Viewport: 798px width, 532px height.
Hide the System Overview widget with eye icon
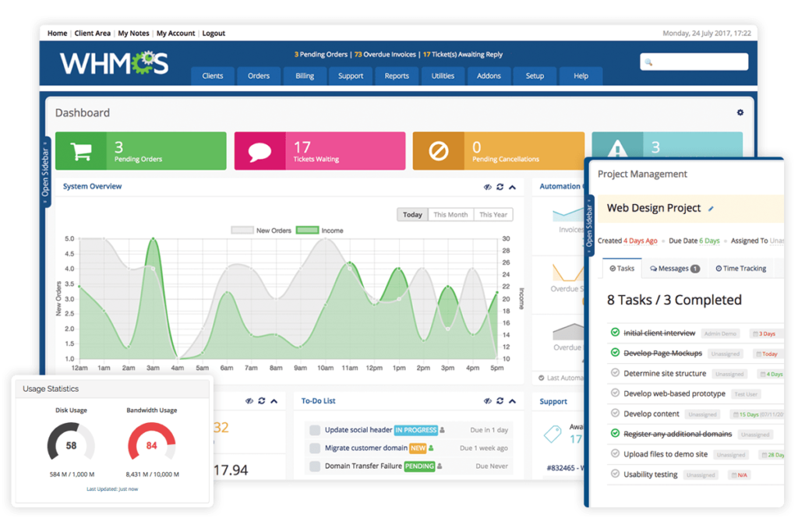488,187
